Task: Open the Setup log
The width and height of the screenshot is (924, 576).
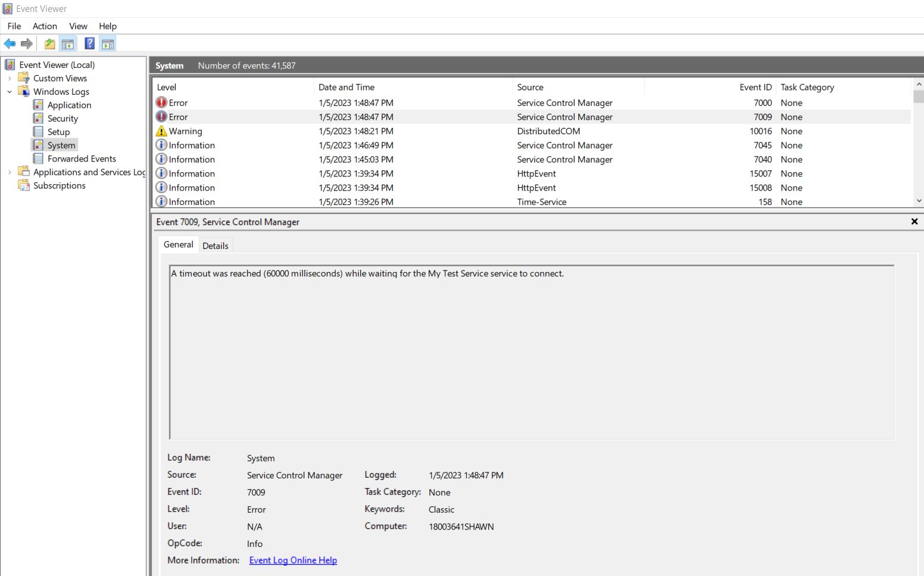Action: pyautogui.click(x=58, y=132)
